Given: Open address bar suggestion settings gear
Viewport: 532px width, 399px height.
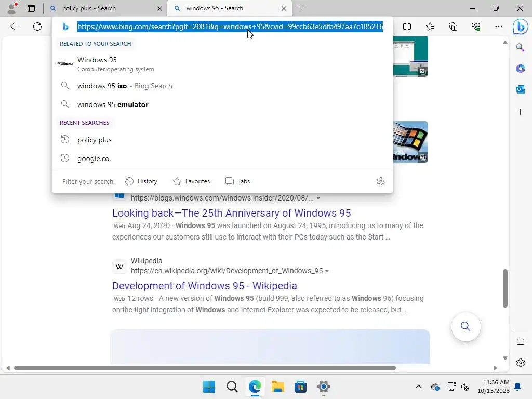Looking at the screenshot, I should coord(381,181).
